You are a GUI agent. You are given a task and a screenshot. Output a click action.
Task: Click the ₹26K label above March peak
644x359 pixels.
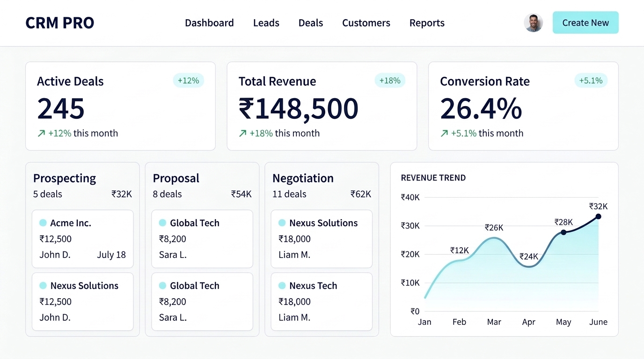494,228
